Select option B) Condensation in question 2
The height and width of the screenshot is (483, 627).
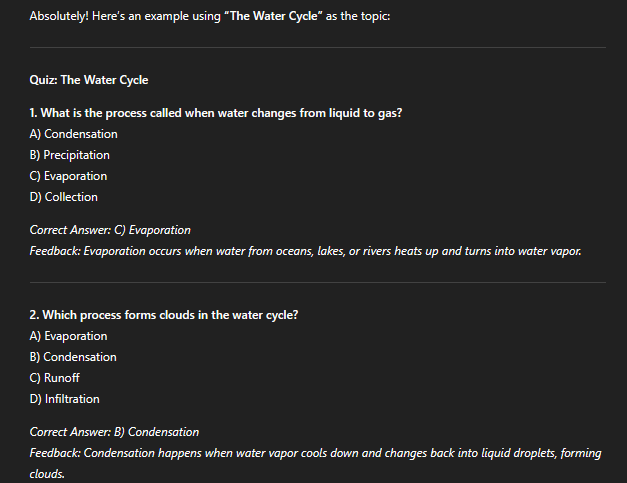click(73, 357)
